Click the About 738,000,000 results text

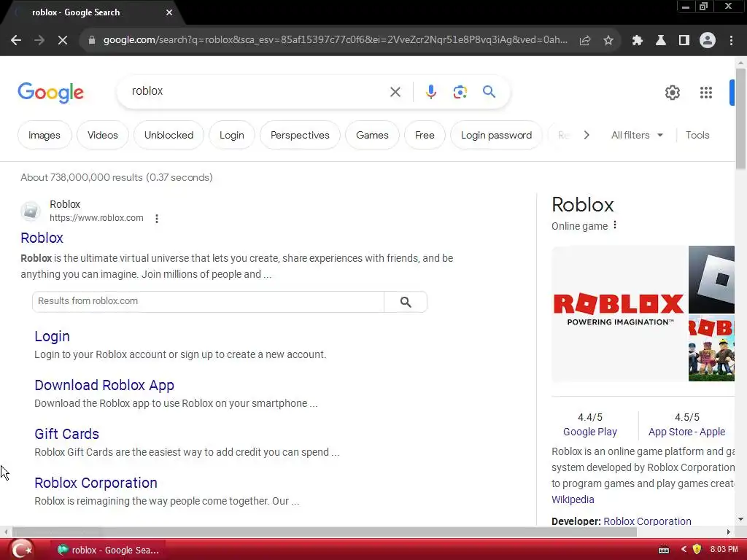(x=116, y=178)
